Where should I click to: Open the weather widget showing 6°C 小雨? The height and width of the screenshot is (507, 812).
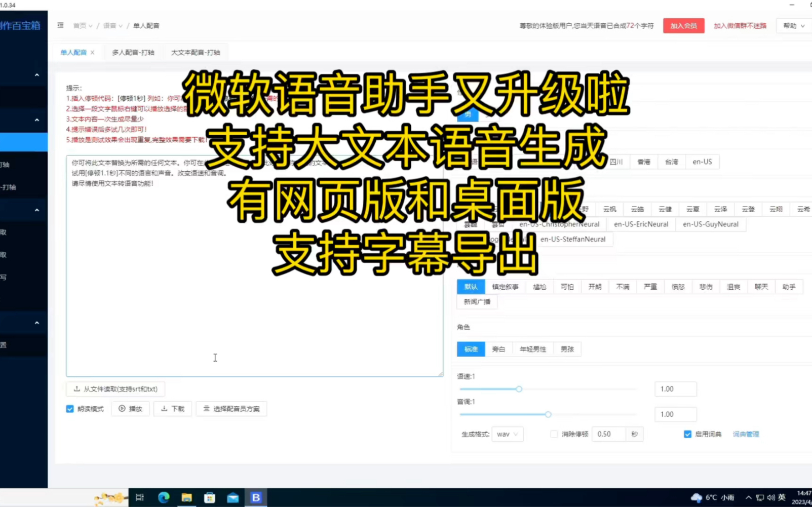712,497
